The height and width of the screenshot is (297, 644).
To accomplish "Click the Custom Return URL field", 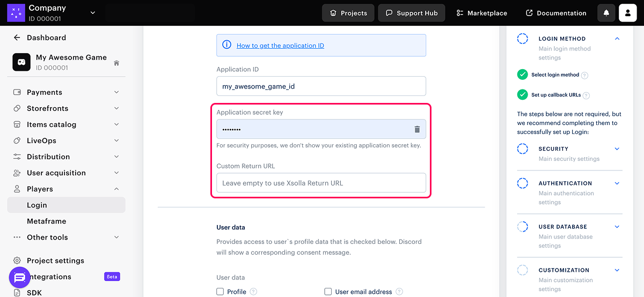I will [321, 183].
